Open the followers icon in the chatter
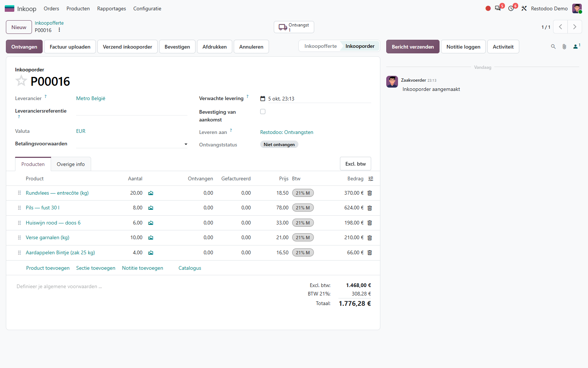The width and height of the screenshot is (588, 368). pyautogui.click(x=577, y=46)
